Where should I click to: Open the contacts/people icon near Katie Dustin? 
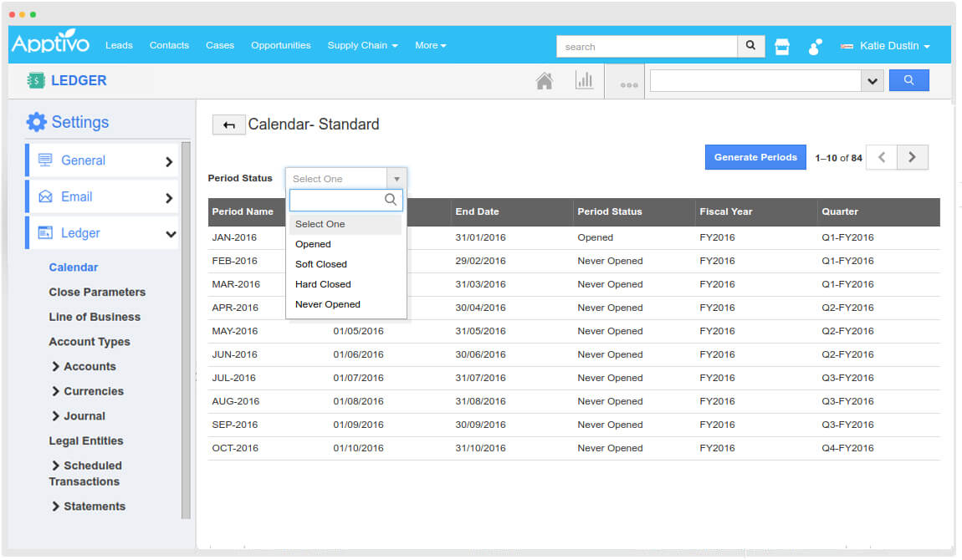pyautogui.click(x=813, y=47)
